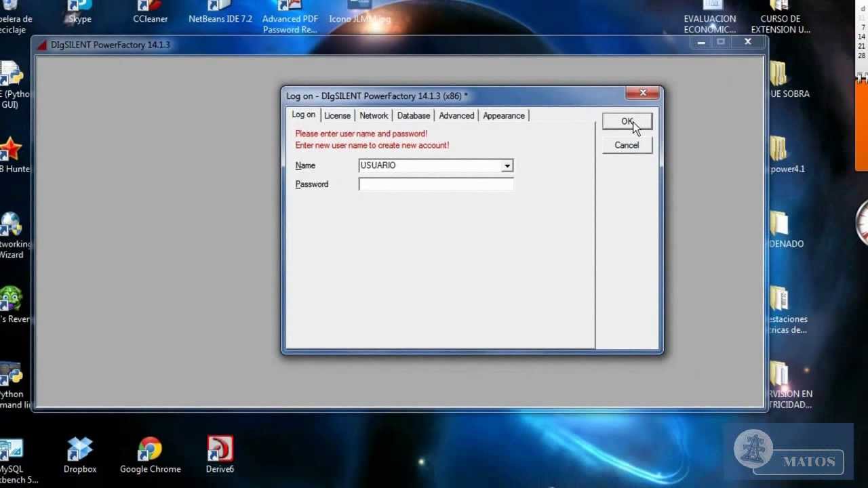Switch to the Database tab
Viewport: 868px width, 488px height.
pyautogui.click(x=414, y=116)
